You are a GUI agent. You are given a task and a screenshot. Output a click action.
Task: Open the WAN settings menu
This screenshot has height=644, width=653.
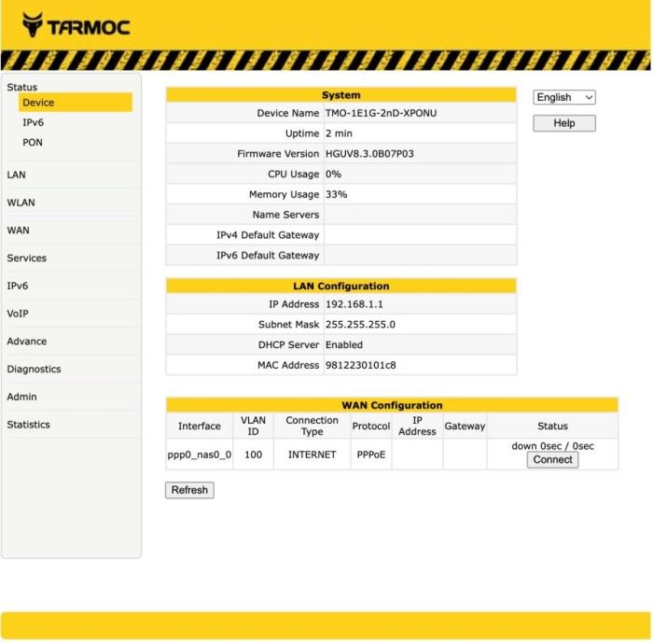(19, 231)
